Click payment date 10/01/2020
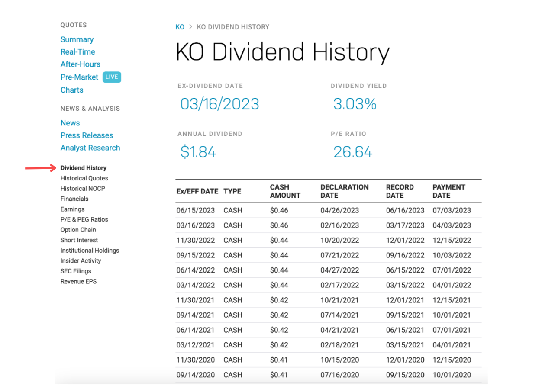The width and height of the screenshot is (555, 392). 452,375
